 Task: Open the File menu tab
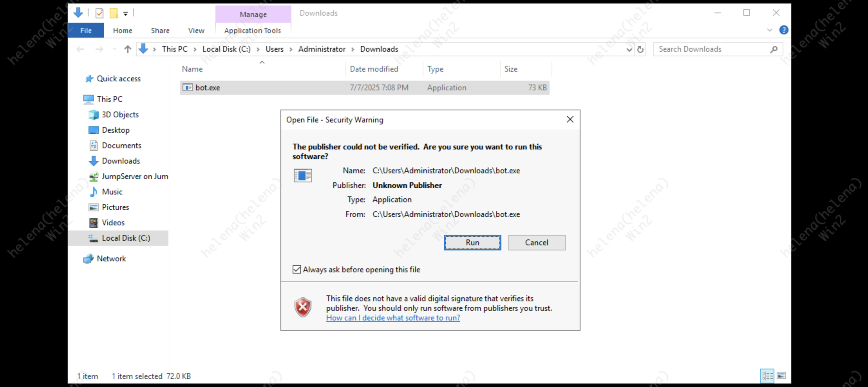click(x=86, y=31)
